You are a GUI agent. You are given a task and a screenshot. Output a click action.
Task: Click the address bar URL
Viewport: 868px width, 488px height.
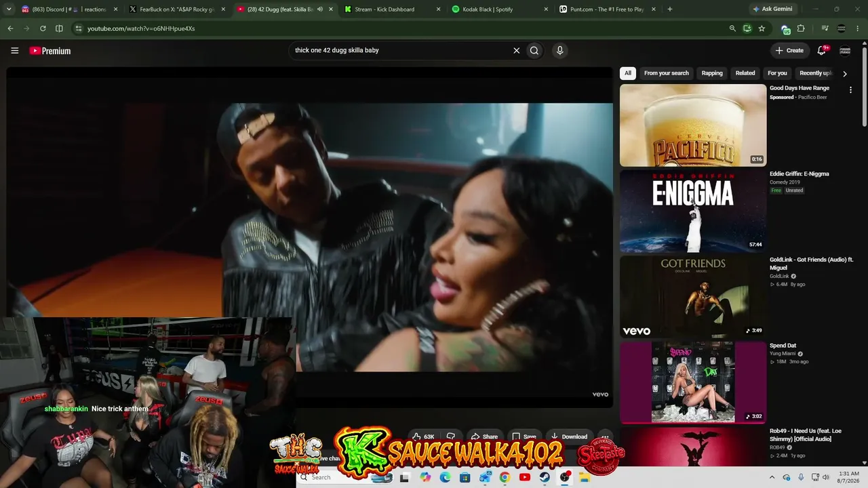pos(141,28)
